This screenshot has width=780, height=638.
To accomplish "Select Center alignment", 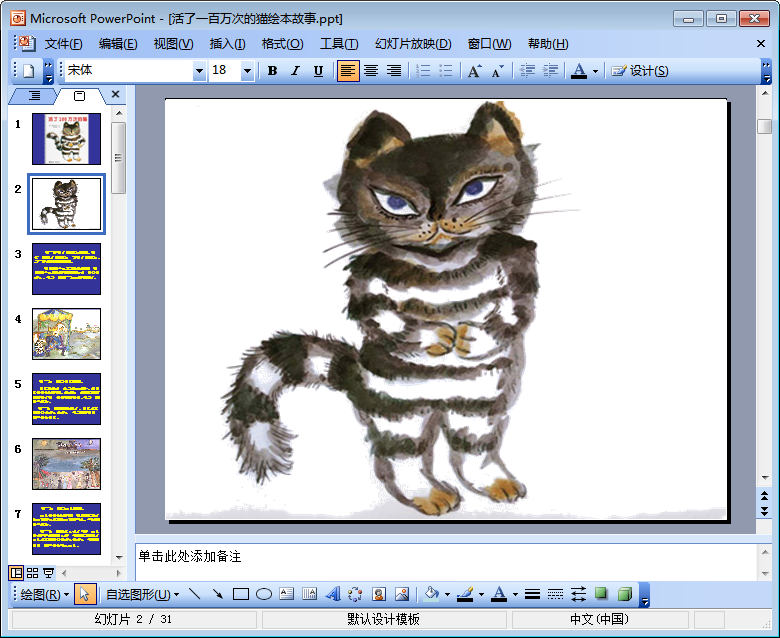I will [371, 71].
